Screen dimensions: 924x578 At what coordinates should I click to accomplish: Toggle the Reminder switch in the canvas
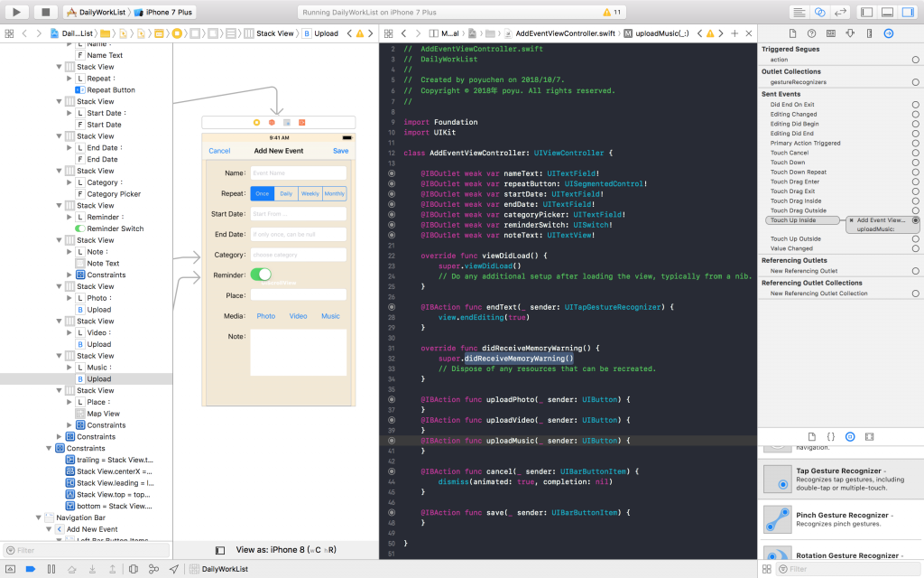click(x=261, y=275)
